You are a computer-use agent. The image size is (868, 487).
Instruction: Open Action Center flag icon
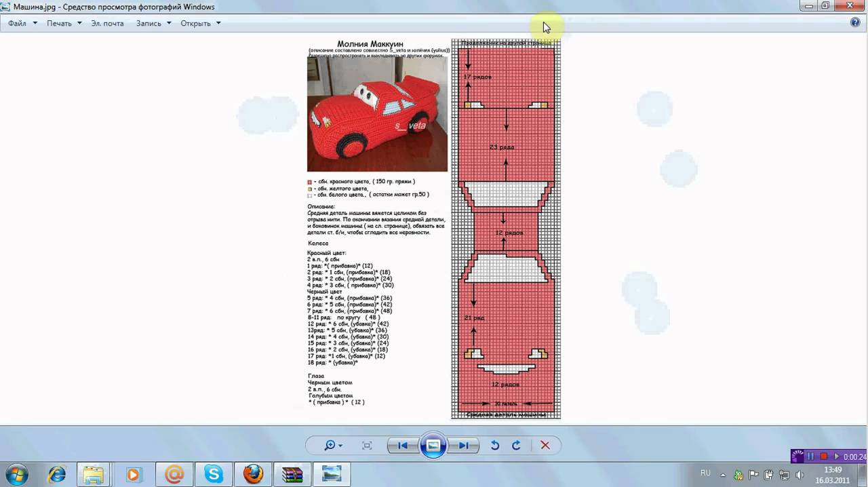[x=753, y=474]
